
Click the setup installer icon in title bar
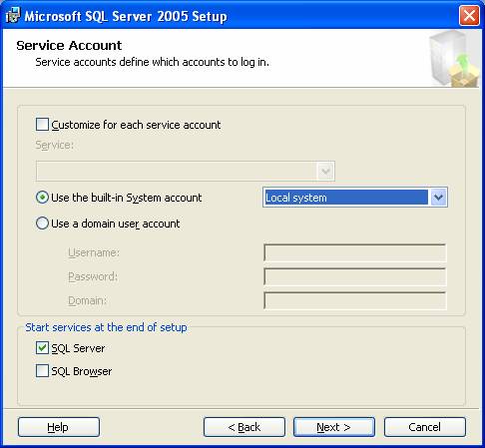point(13,16)
